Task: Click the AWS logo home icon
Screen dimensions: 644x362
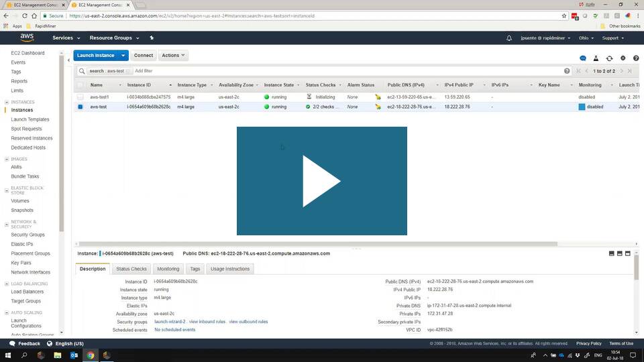Action: pyautogui.click(x=27, y=38)
